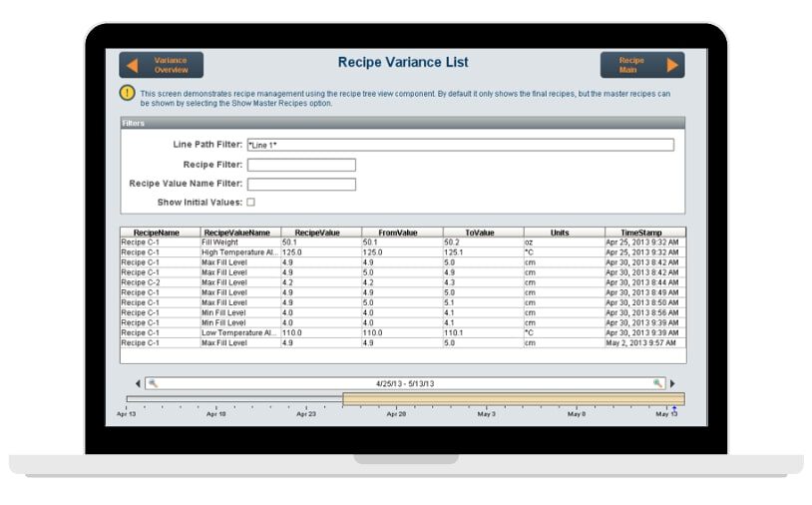Focus the Line Path Filter text field
The height and width of the screenshot is (505, 812).
[x=459, y=145]
